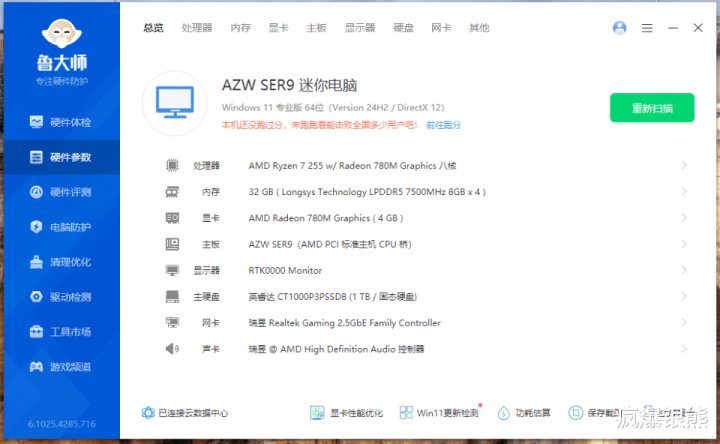Open 硬件评测 benchmark section
720x444 pixels.
[x=60, y=192]
